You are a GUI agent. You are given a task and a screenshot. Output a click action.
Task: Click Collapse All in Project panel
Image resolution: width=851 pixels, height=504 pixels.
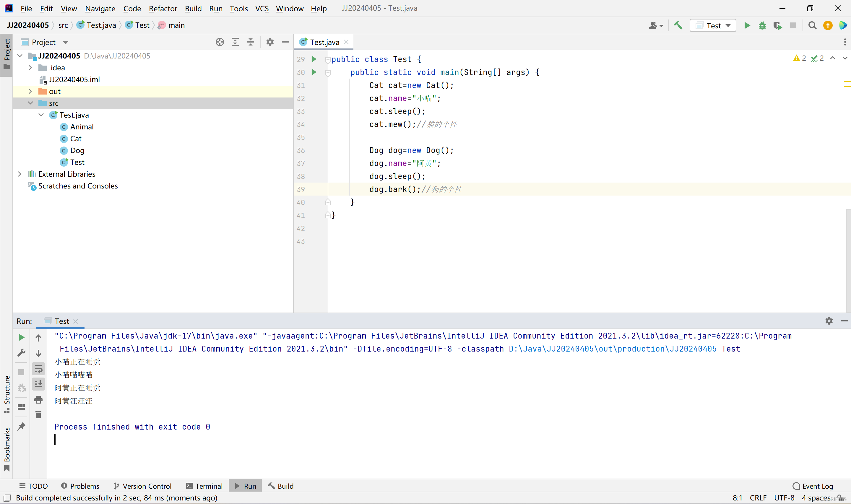250,42
